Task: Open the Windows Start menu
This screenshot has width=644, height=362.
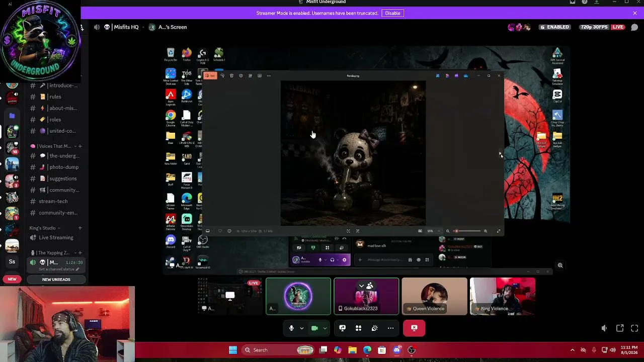Action: [x=233, y=350]
